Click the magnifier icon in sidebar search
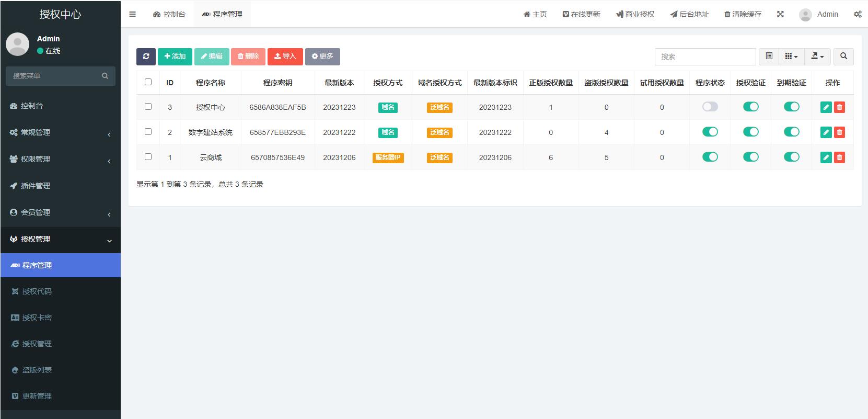Image resolution: width=868 pixels, height=419 pixels. click(x=105, y=76)
